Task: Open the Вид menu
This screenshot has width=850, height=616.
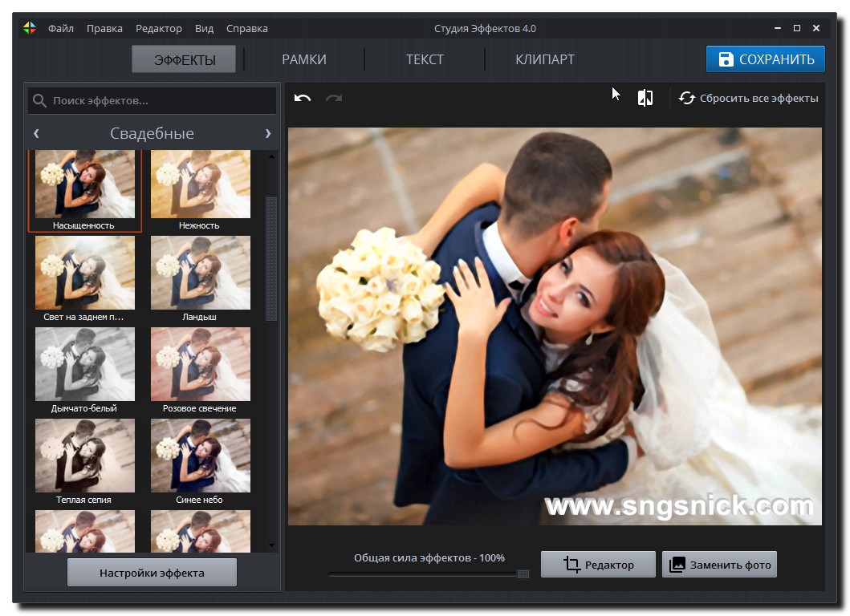Action: 205,28
